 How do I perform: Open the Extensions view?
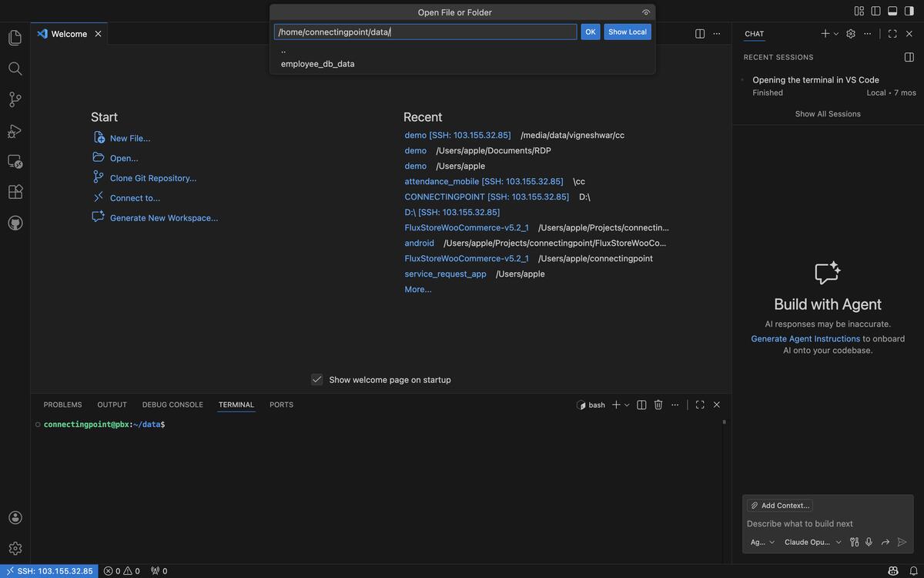coord(15,192)
